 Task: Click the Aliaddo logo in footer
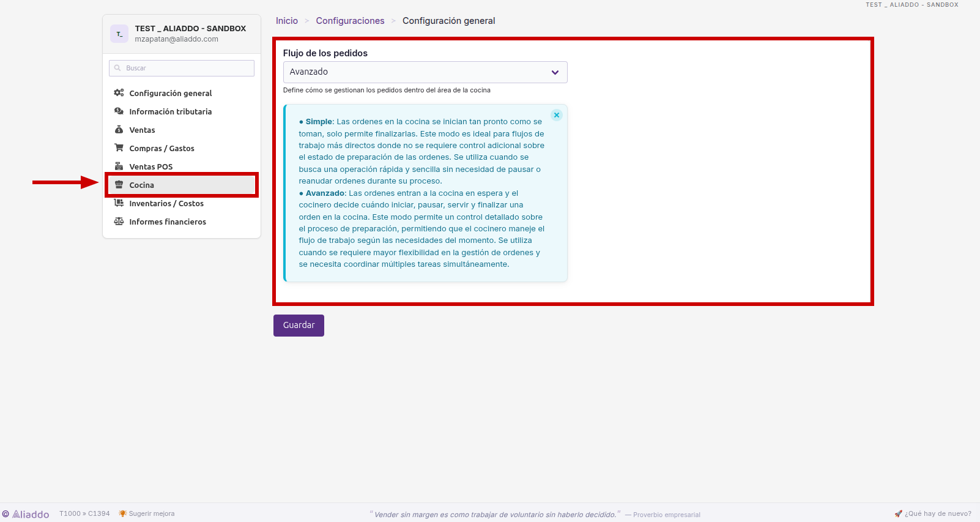point(26,514)
